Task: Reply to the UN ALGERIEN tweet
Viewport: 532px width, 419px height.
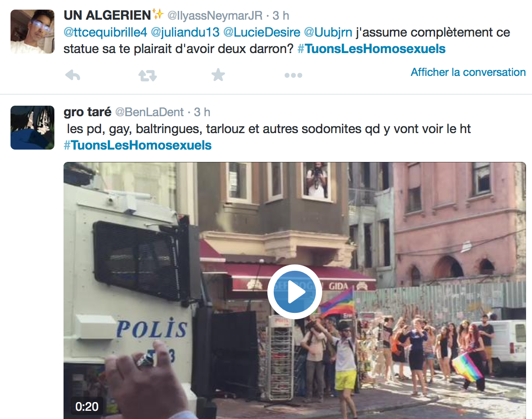Action: (73, 75)
